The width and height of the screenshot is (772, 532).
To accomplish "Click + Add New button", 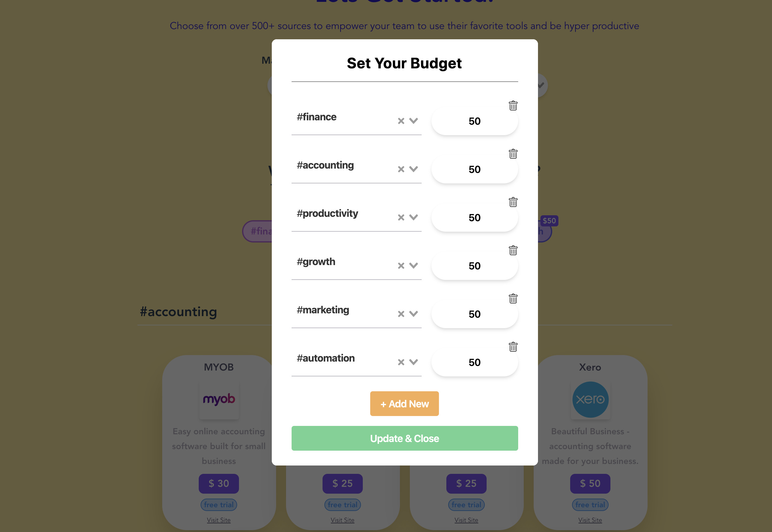I will (x=404, y=404).
